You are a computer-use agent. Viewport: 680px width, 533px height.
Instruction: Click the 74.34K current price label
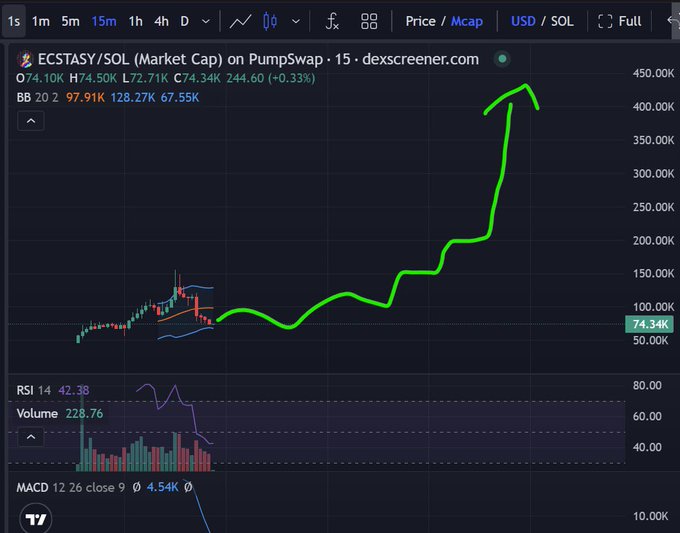(649, 324)
